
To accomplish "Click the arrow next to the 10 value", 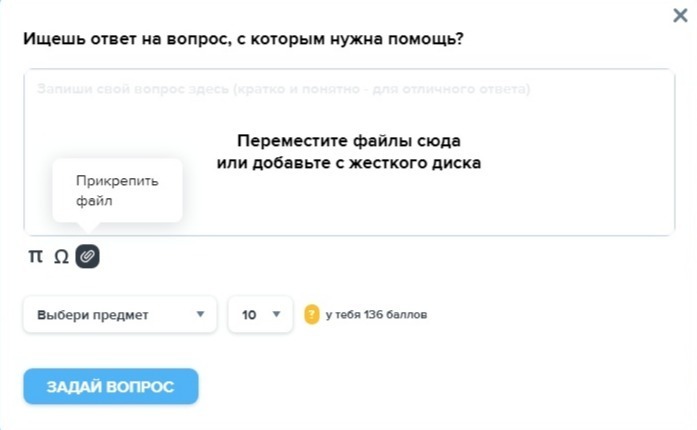I will click(x=276, y=314).
